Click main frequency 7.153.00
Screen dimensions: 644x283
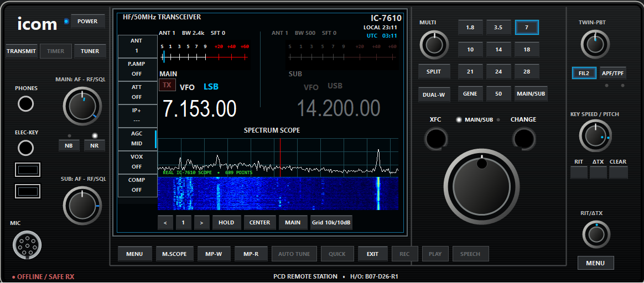[200, 109]
